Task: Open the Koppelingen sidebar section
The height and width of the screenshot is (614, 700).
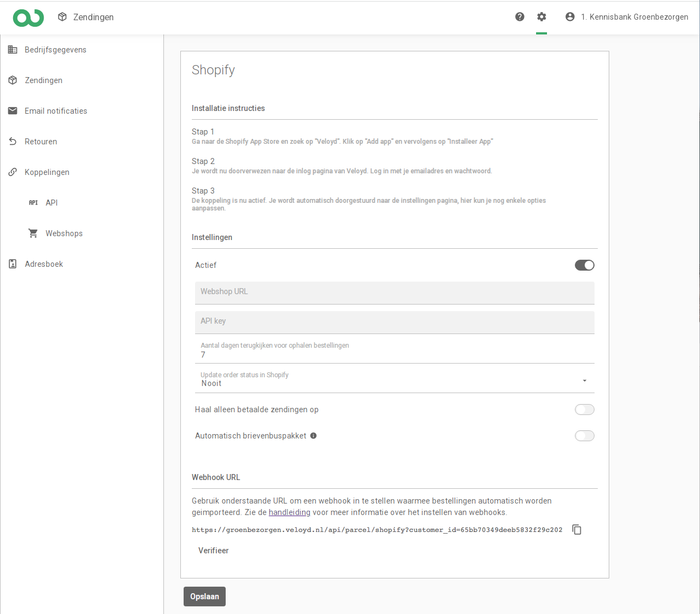Action: pyautogui.click(x=47, y=172)
